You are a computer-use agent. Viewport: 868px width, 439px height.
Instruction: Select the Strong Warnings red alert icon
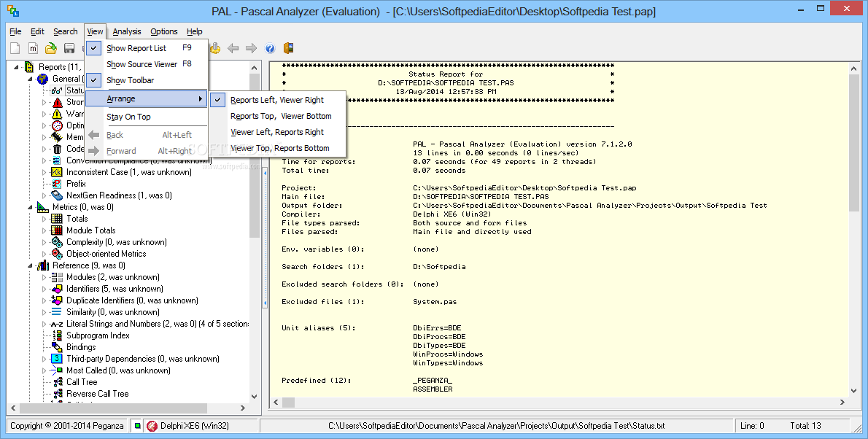coord(58,102)
